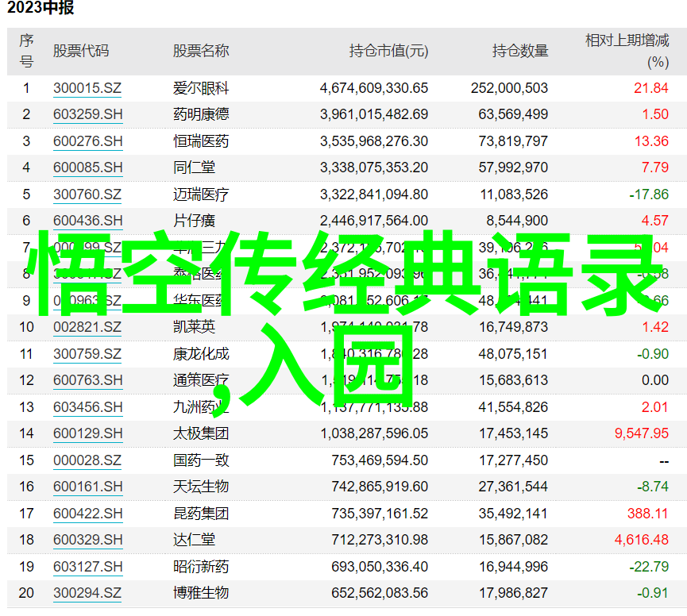Open stock code link 300760.SZ
This screenshot has width=687, height=616.
pyautogui.click(x=87, y=194)
